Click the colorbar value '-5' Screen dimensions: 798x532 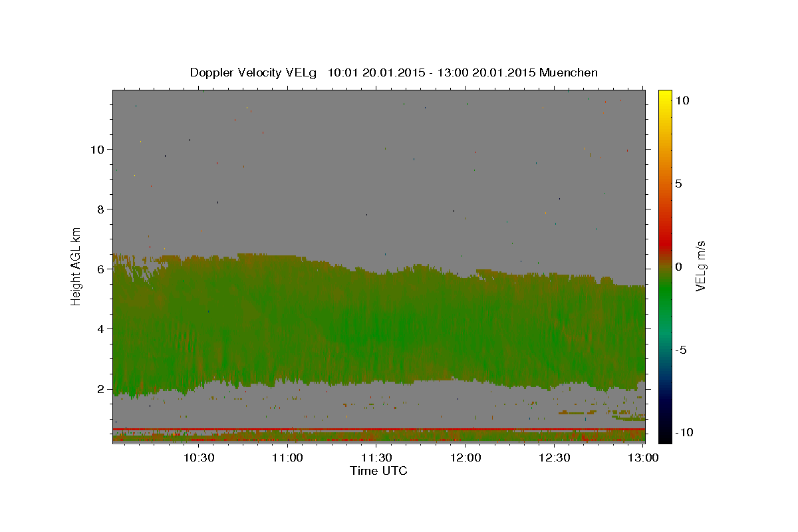coord(680,350)
